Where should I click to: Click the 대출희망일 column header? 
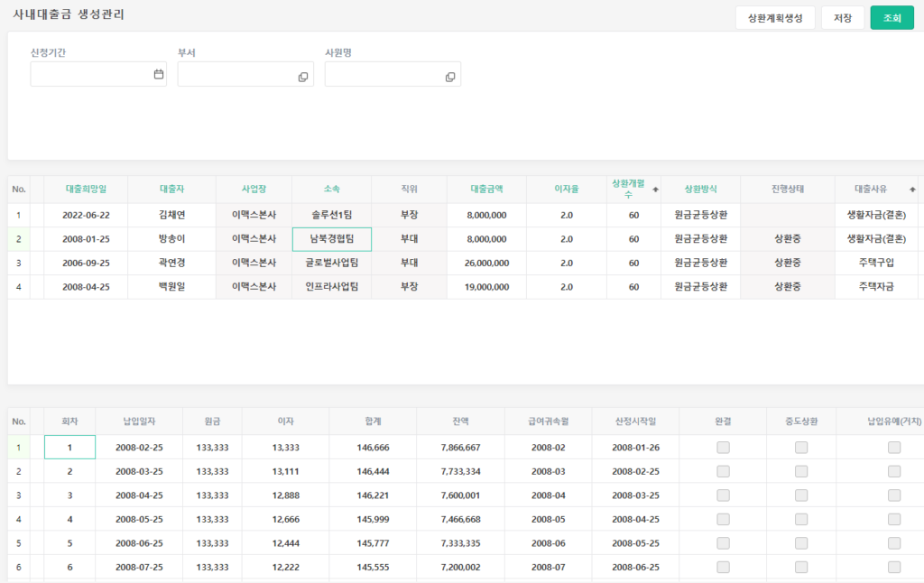(x=86, y=190)
